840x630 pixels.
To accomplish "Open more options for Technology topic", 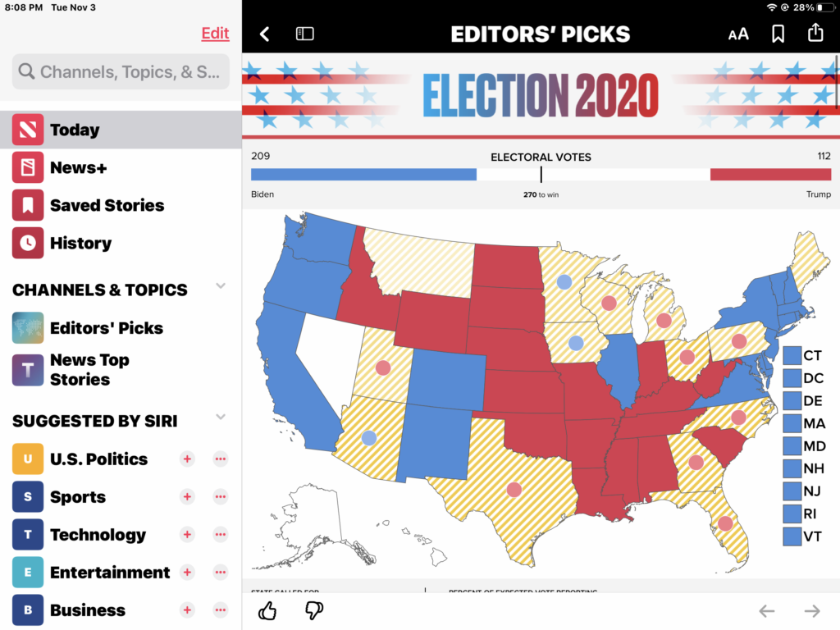I will click(x=220, y=534).
